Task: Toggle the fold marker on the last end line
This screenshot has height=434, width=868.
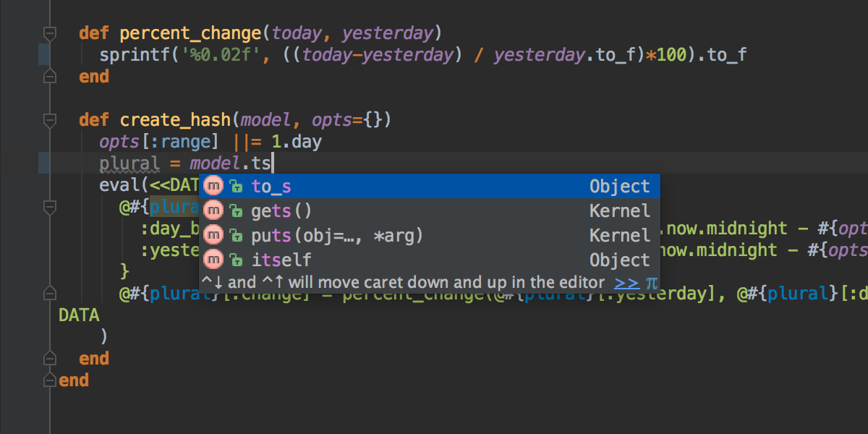Action: click(x=49, y=380)
